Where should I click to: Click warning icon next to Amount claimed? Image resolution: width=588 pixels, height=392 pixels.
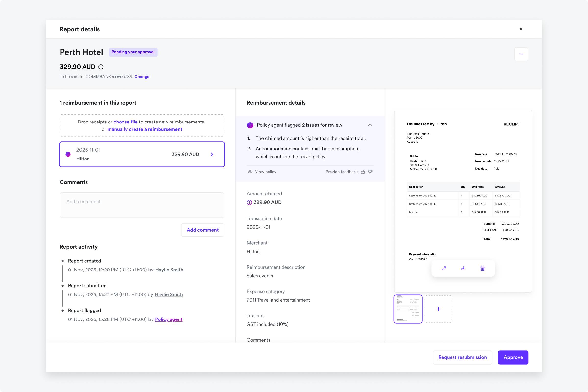249,203
